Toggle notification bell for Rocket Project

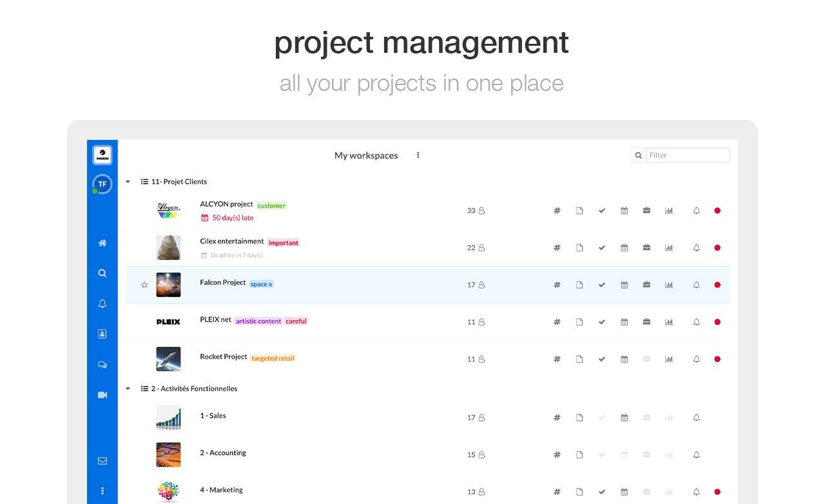(696, 359)
